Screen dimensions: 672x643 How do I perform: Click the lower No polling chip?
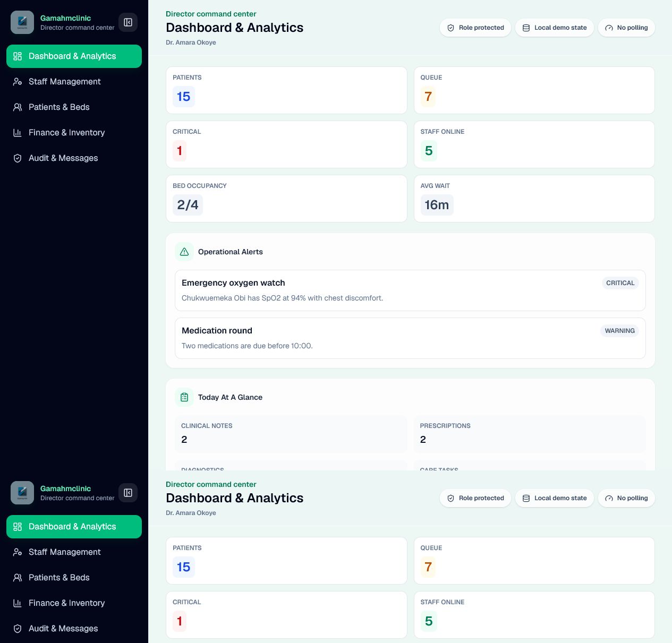626,498
